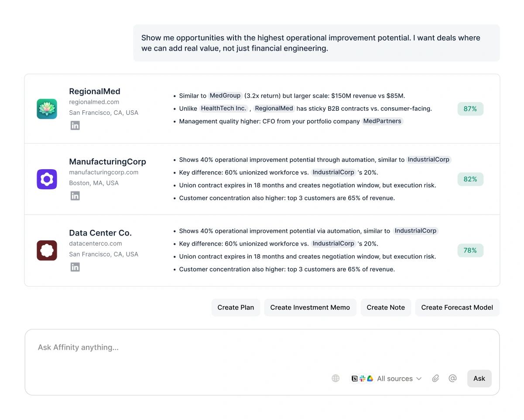Open Data Center Co.'s LinkedIn icon

point(75,267)
